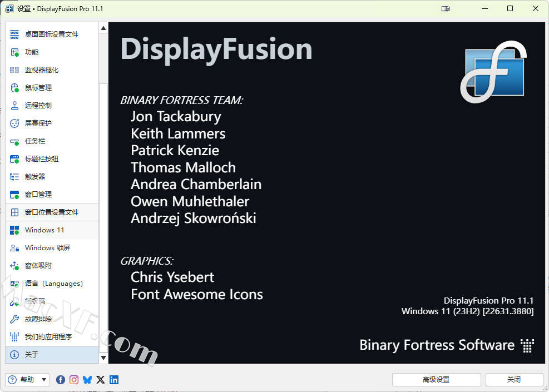The height and width of the screenshot is (392, 549).
Task: Click the monitor icon in title bar
Action: (x=446, y=9)
